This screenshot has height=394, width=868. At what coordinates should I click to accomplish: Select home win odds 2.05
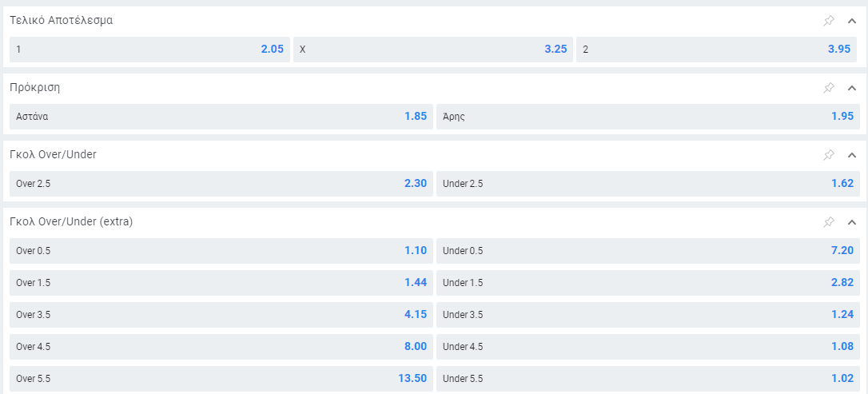[149, 49]
